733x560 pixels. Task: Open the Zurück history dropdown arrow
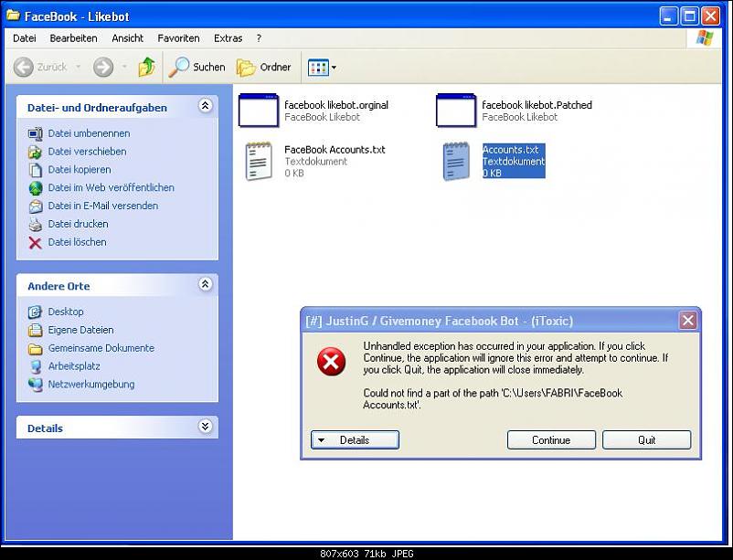[x=78, y=68]
